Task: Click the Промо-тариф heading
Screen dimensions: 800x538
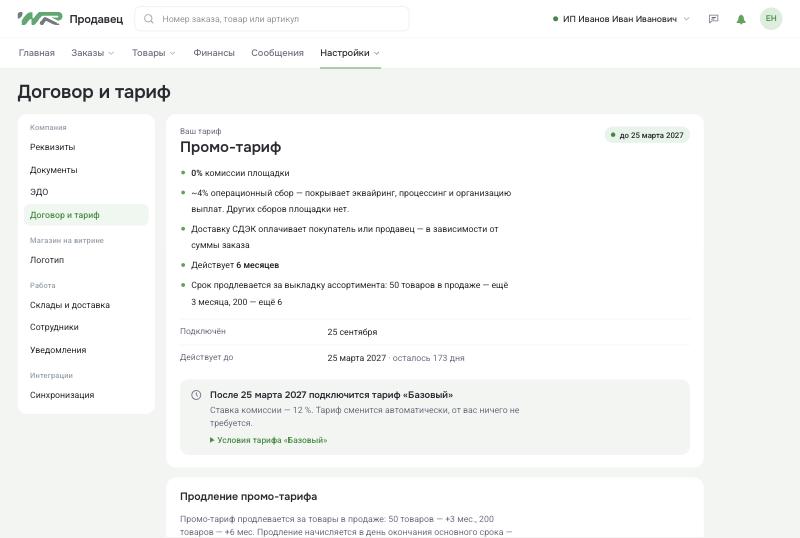Action: click(x=230, y=147)
